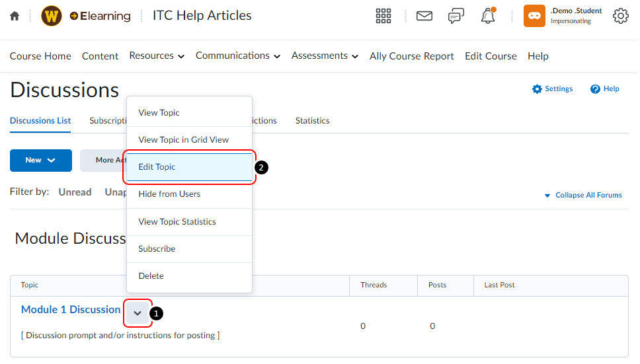The height and width of the screenshot is (364, 640).
Task: Open the Content nav item
Action: (100, 56)
